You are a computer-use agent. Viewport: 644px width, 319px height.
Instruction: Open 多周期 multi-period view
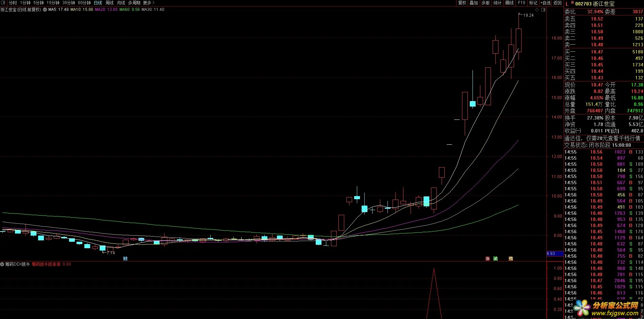134,3
